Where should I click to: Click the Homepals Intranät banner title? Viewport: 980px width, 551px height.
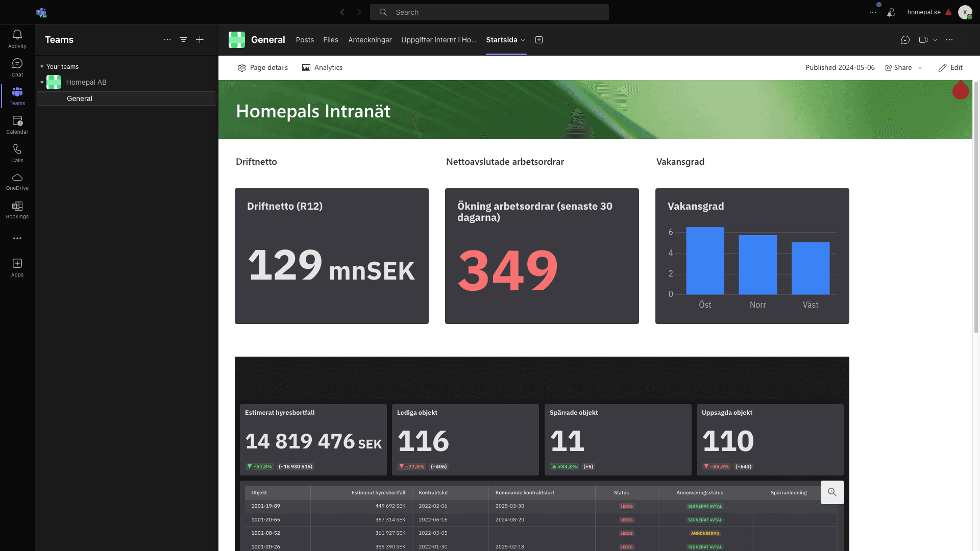pyautogui.click(x=313, y=111)
